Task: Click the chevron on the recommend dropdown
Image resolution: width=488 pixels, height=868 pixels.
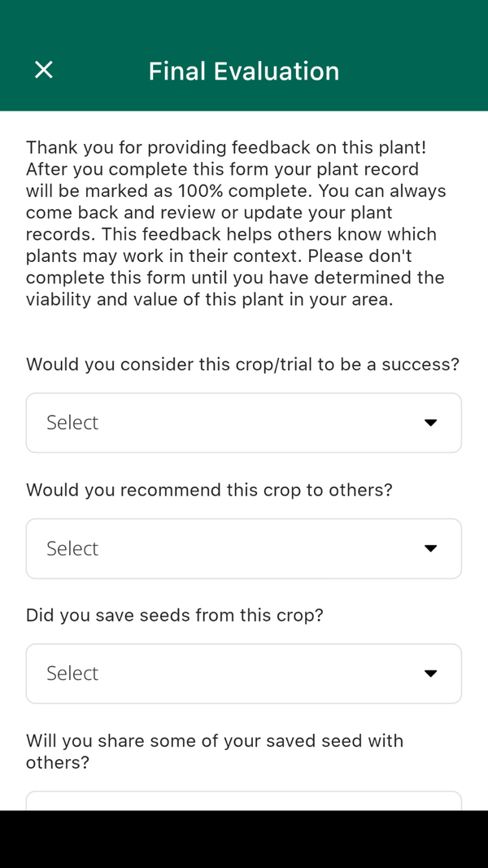Action: (x=430, y=548)
